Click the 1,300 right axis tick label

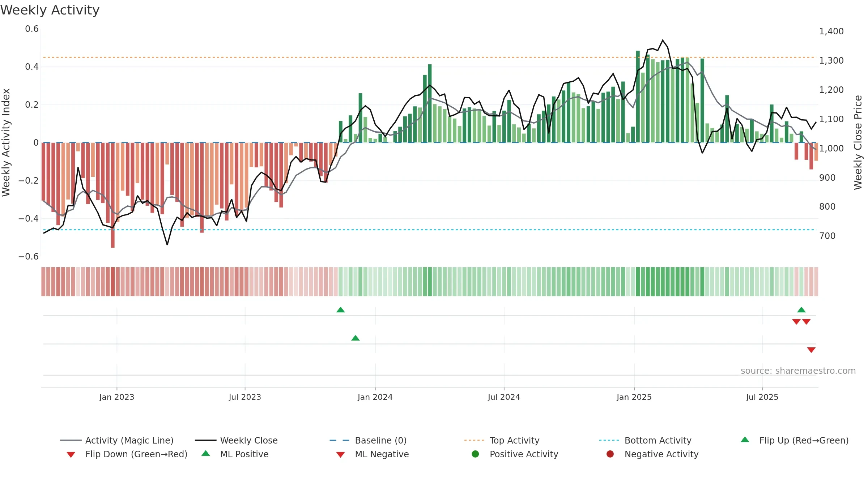(x=831, y=61)
